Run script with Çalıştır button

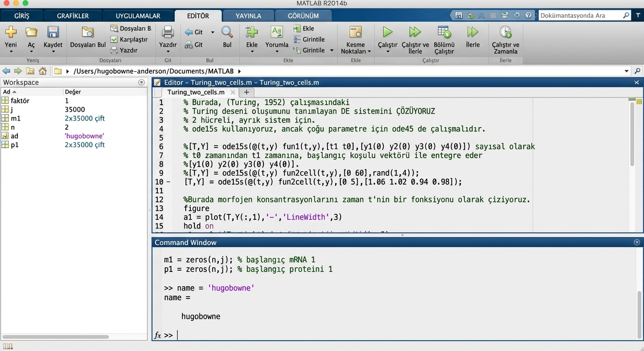(x=387, y=33)
